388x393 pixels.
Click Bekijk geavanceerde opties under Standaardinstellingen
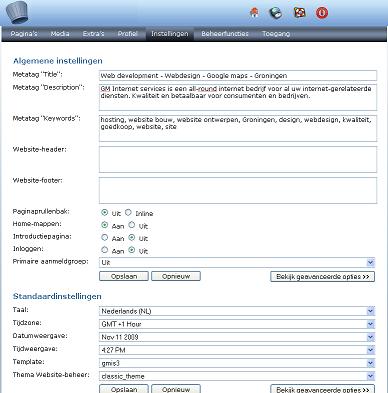pos(322,389)
